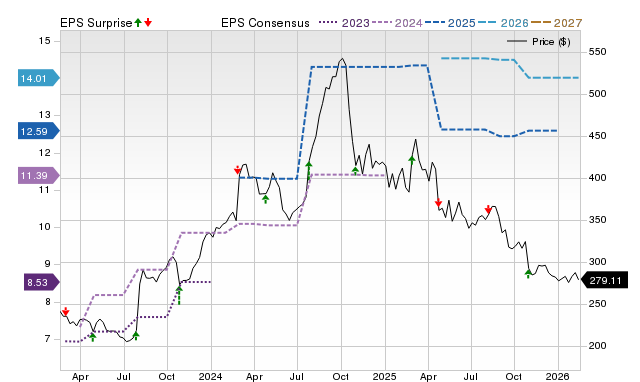Select the 8.53 consensus value tag
The image size is (640, 382).
coord(42,282)
